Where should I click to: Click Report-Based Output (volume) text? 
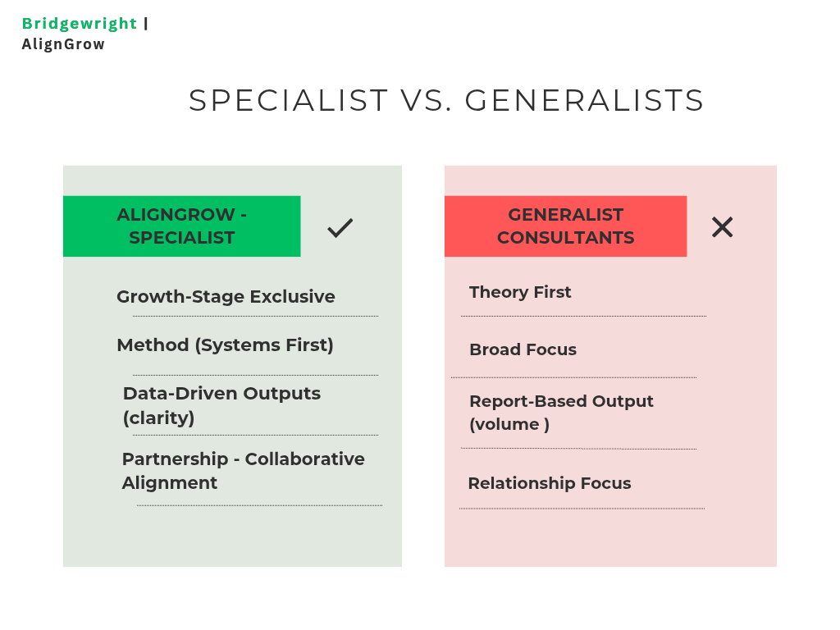point(561,413)
